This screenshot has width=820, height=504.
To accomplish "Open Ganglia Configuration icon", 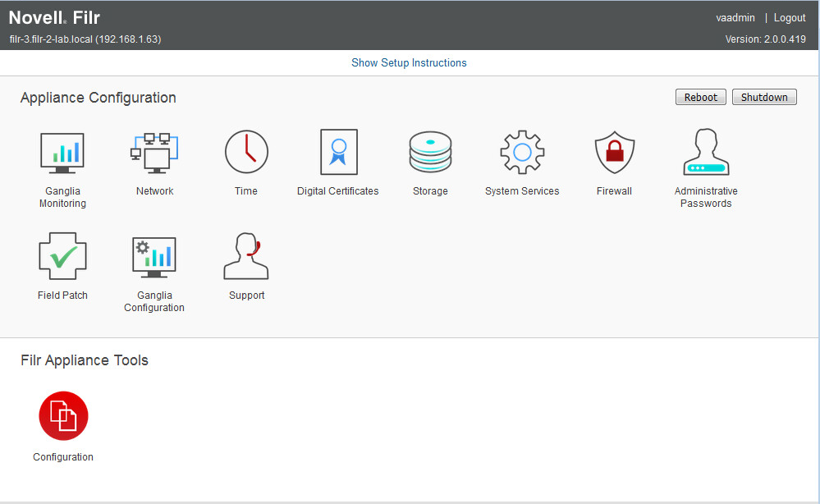I will [154, 257].
